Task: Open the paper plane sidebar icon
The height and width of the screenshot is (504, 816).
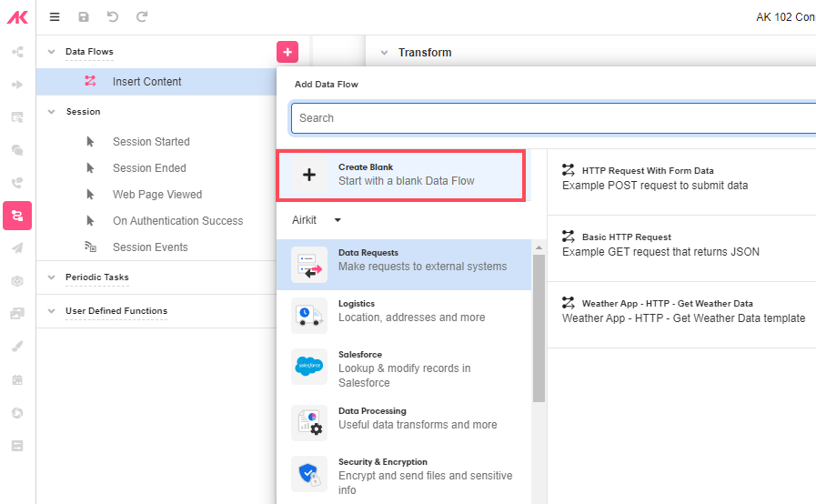Action: pyautogui.click(x=17, y=248)
